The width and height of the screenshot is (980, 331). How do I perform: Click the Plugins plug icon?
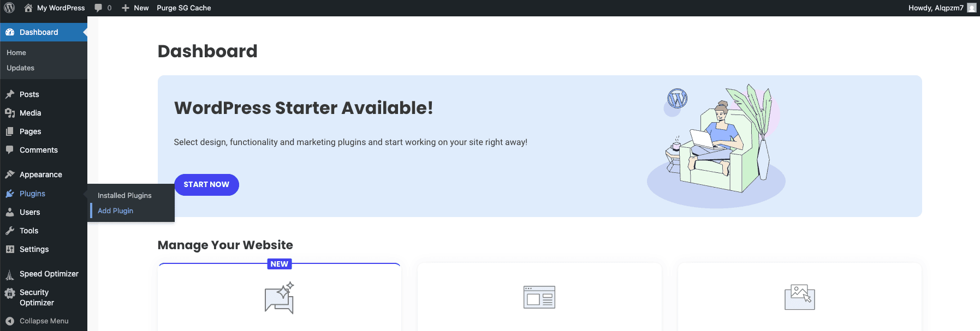pos(10,194)
